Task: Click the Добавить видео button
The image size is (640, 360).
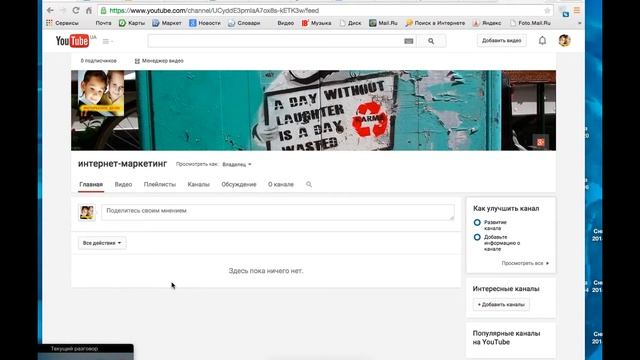Action: pyautogui.click(x=501, y=40)
